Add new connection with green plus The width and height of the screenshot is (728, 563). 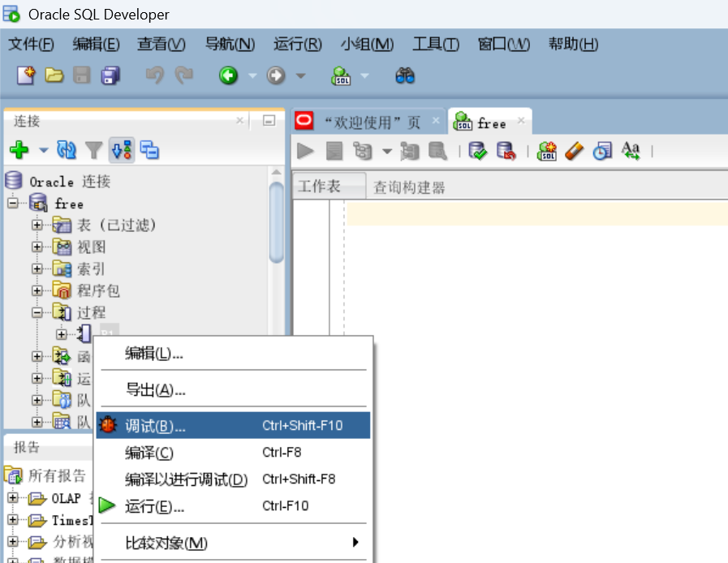[x=19, y=150]
